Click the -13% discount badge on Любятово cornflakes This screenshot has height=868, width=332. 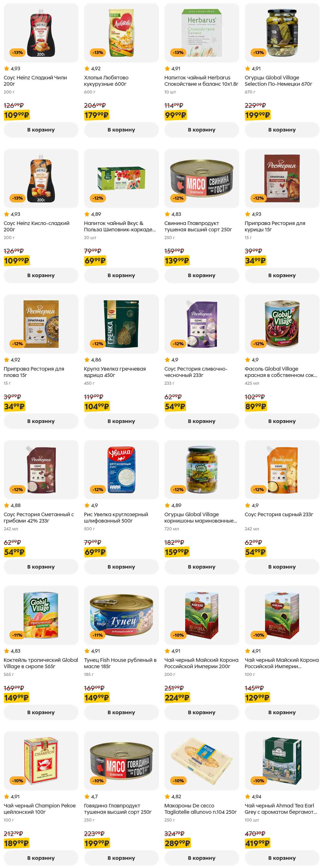coord(98,53)
